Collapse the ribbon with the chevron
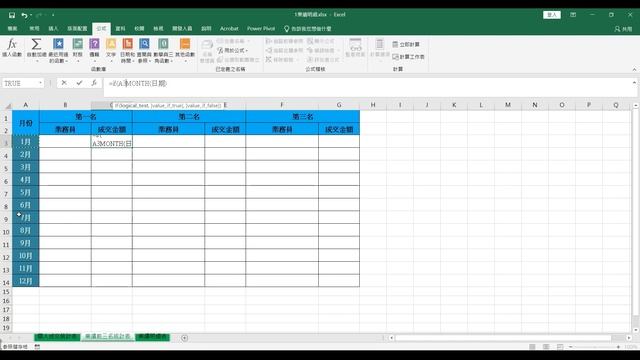640x360 pixels. [x=634, y=69]
